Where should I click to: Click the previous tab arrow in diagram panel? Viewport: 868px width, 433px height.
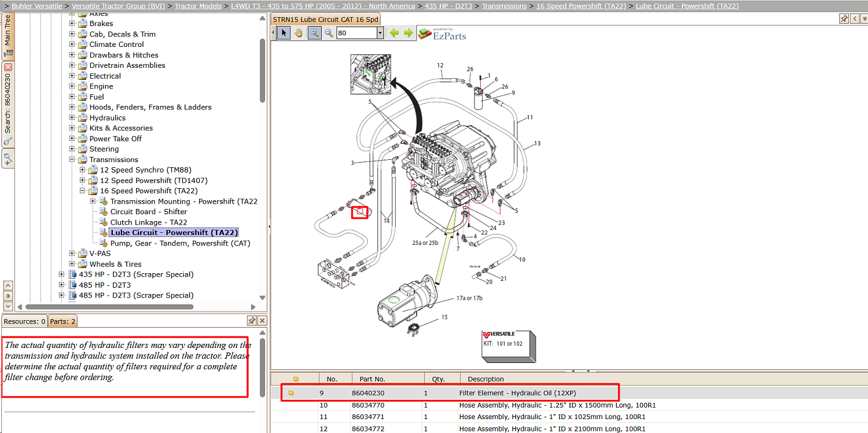[x=855, y=19]
